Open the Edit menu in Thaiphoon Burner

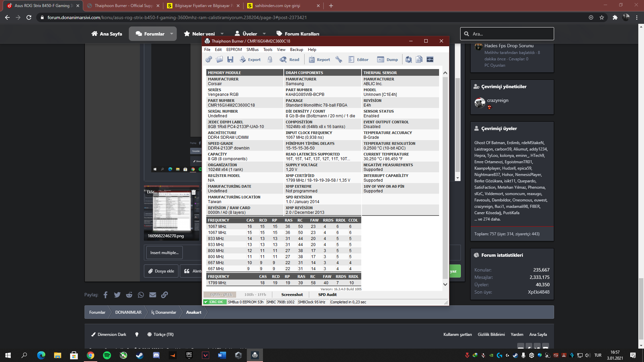click(218, 49)
